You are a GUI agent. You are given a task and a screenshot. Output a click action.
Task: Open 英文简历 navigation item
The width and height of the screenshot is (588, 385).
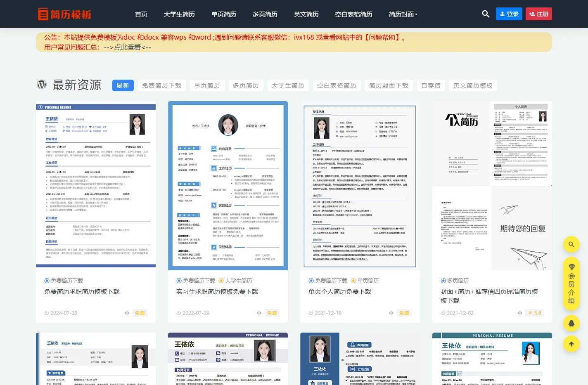(x=306, y=14)
